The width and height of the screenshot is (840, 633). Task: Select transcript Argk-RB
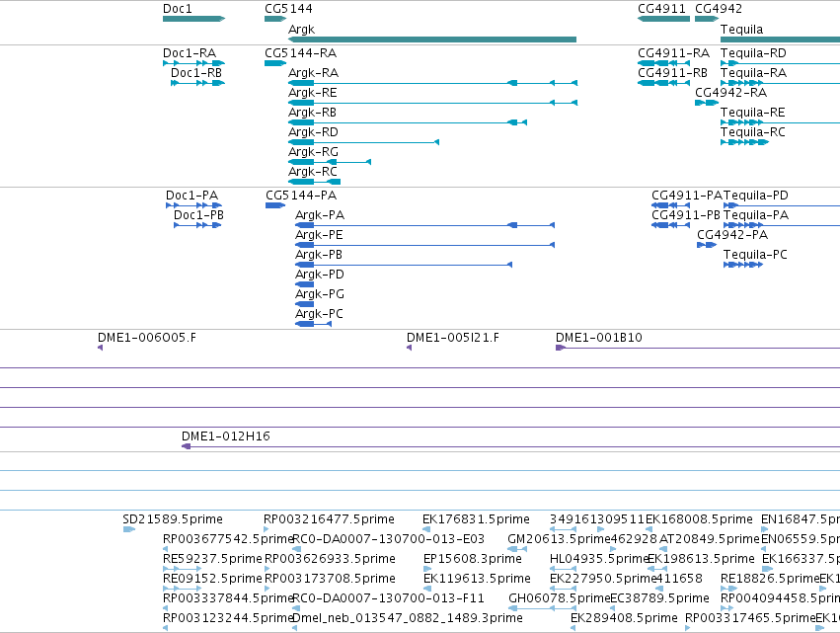(312, 113)
